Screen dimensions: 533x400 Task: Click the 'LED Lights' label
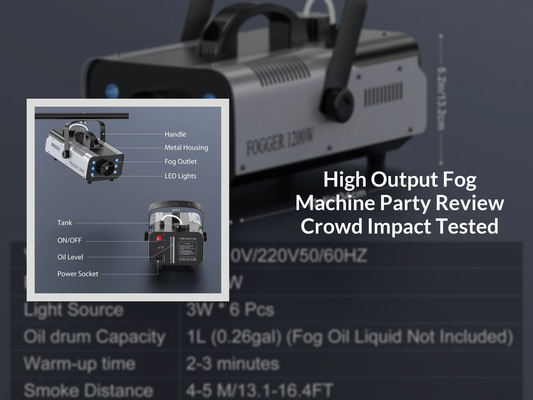point(180,176)
